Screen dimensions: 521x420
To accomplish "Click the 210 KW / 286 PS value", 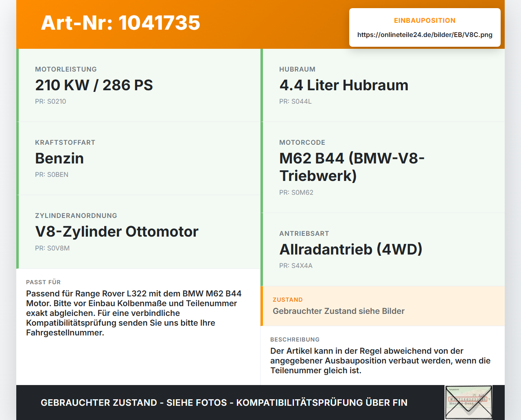I will (x=94, y=85).
